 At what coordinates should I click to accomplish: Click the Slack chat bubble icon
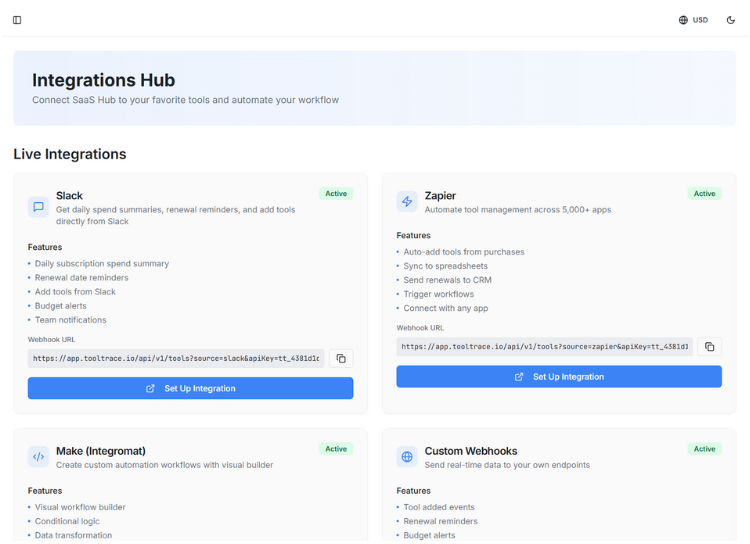38,207
